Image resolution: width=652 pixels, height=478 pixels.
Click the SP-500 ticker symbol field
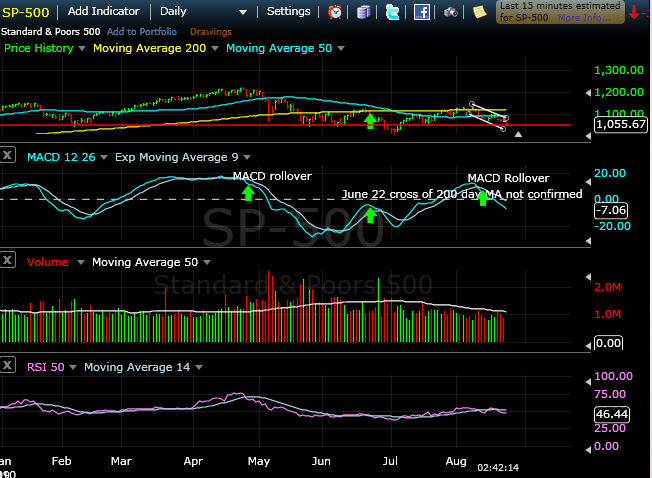coord(26,12)
